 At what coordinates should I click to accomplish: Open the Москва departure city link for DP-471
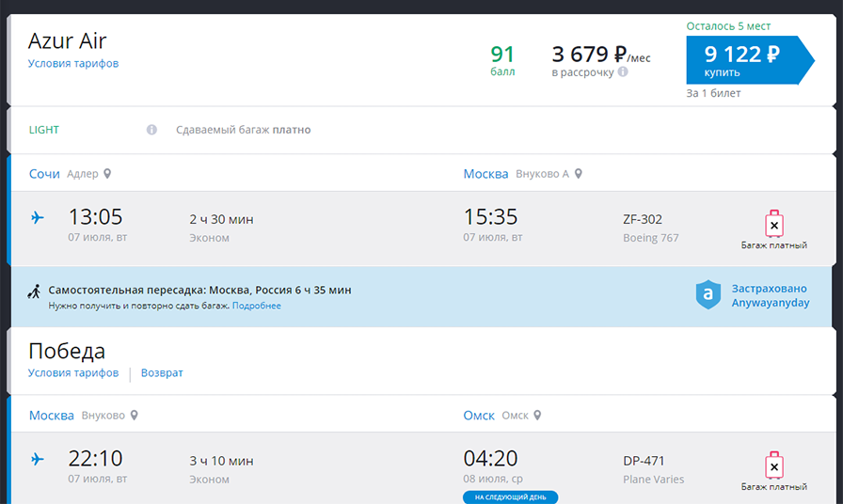[x=51, y=416]
